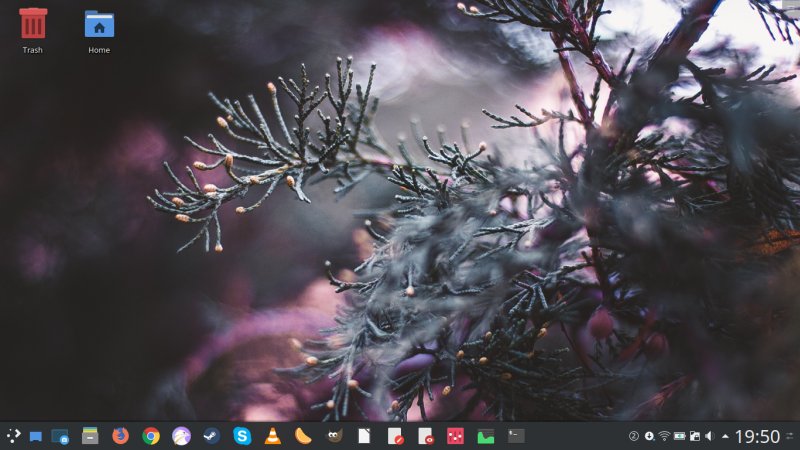Open the purple bird app icon
Screen dimensions: 800x450
[x=181, y=436]
